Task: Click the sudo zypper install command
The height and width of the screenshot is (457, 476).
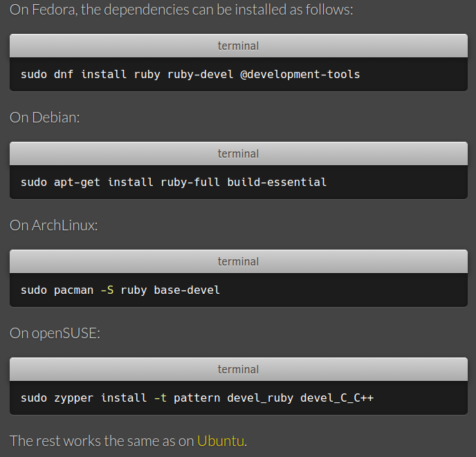Action: click(197, 398)
